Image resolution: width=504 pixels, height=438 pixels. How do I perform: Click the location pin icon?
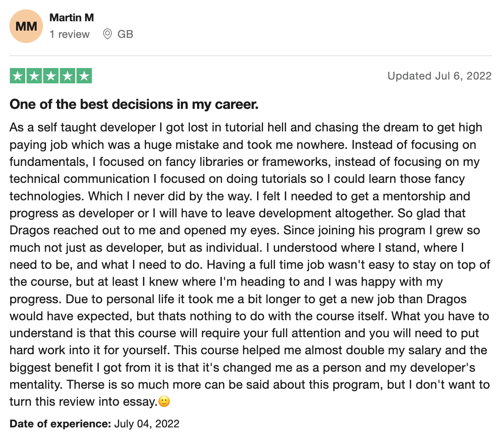(x=107, y=34)
